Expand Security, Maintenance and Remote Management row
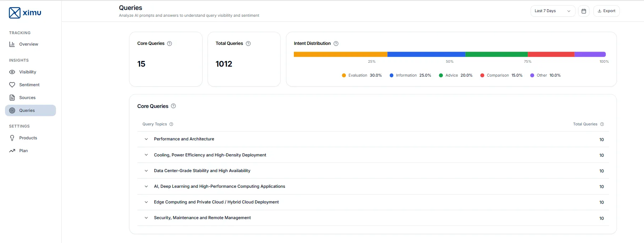644x243 pixels. [x=146, y=218]
